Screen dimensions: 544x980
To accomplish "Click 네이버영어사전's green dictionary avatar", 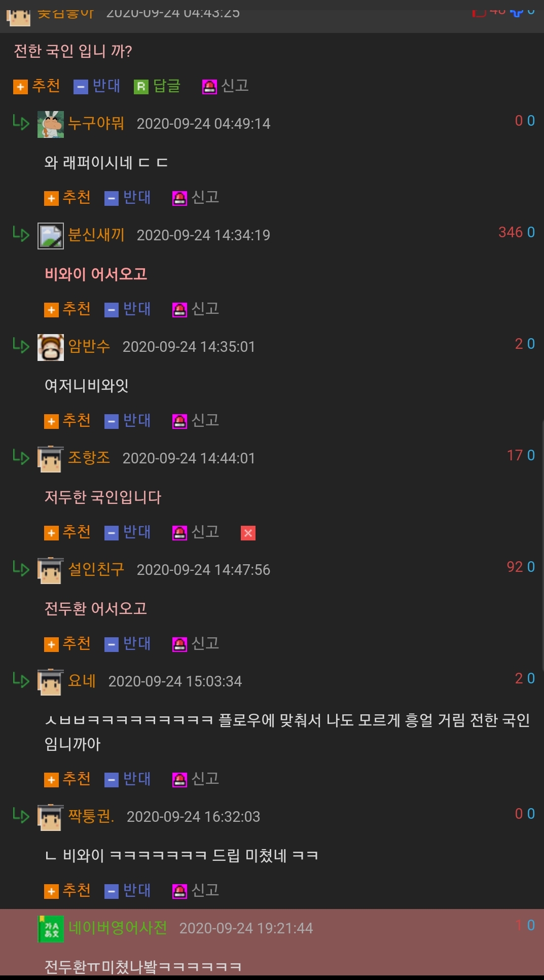I will [51, 929].
